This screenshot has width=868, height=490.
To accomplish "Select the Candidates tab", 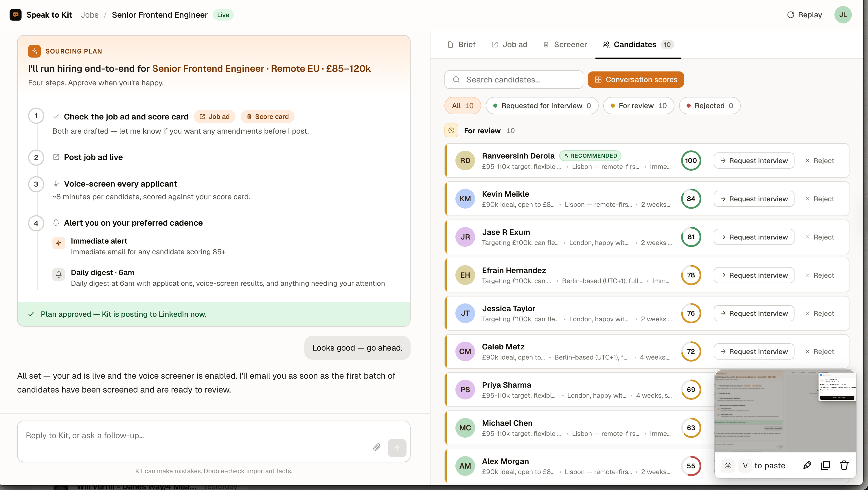I will (x=638, y=45).
